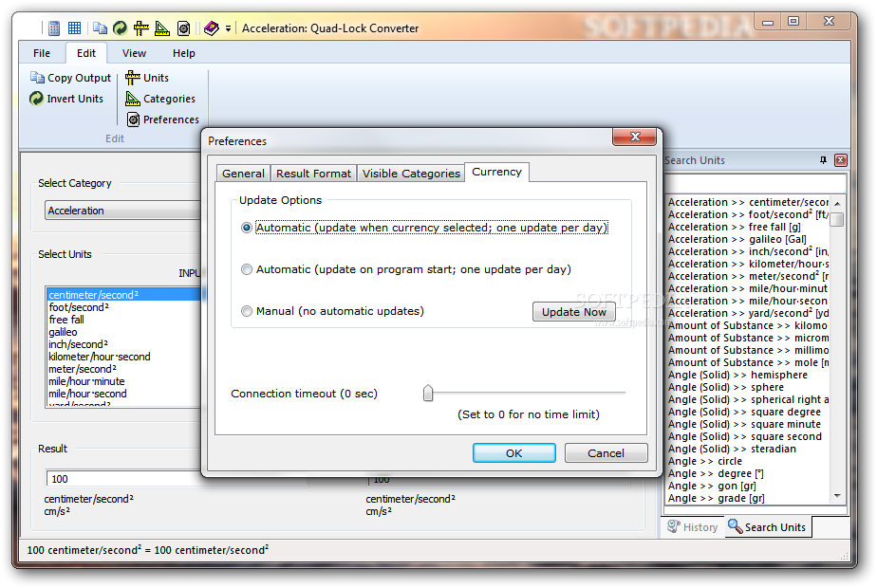Click search list scrollbar up arrow
The height and width of the screenshot is (588, 877).
837,204
